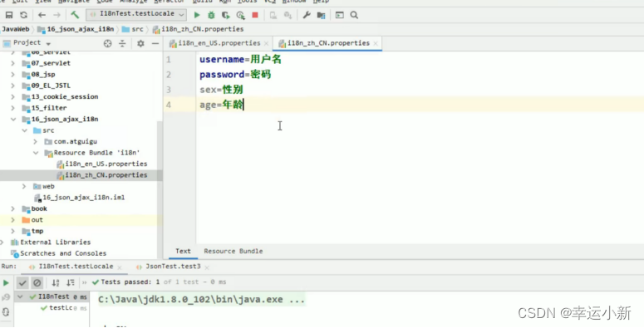Toggle show passed tests checkmark
Image resolution: width=644 pixels, height=328 pixels.
point(22,282)
